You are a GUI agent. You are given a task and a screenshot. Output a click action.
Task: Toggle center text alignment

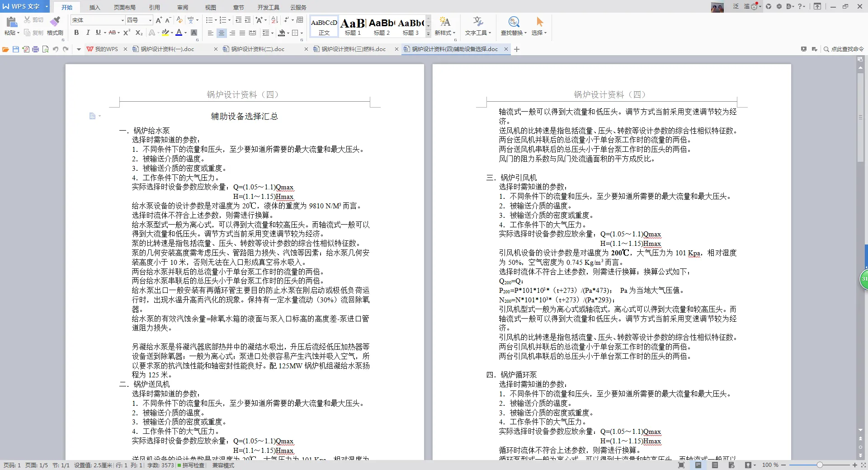[x=221, y=33]
